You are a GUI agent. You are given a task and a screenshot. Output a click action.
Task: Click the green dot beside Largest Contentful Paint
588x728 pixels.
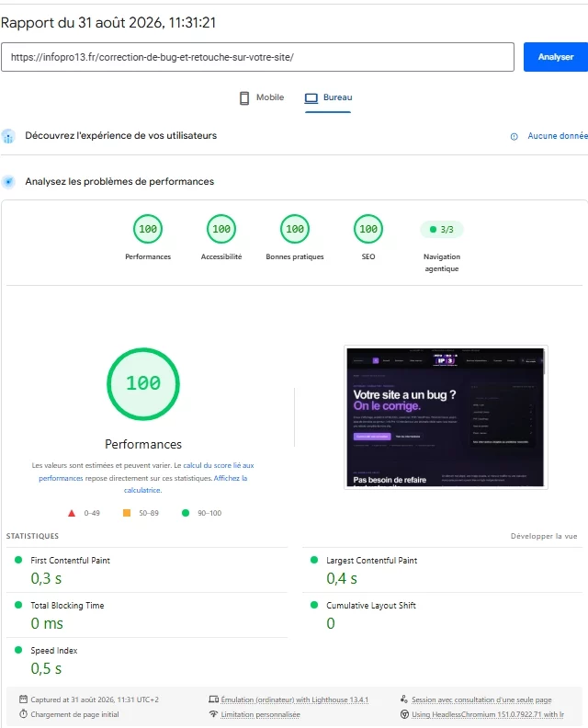314,560
